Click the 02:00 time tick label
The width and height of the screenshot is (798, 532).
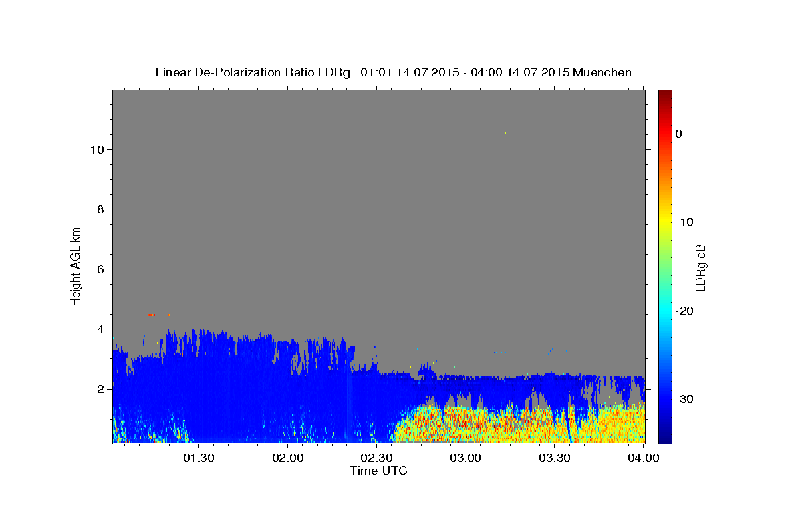pyautogui.click(x=288, y=458)
